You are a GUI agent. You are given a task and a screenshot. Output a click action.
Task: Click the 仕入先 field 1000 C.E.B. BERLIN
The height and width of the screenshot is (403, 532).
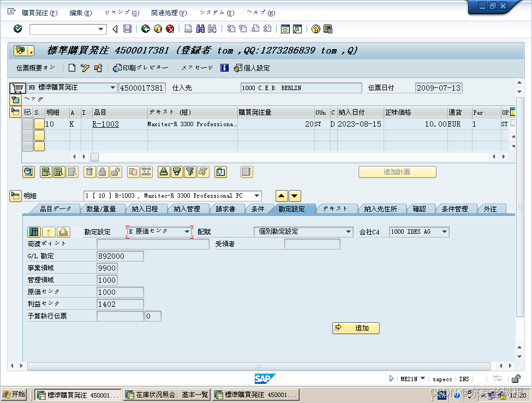click(x=301, y=88)
